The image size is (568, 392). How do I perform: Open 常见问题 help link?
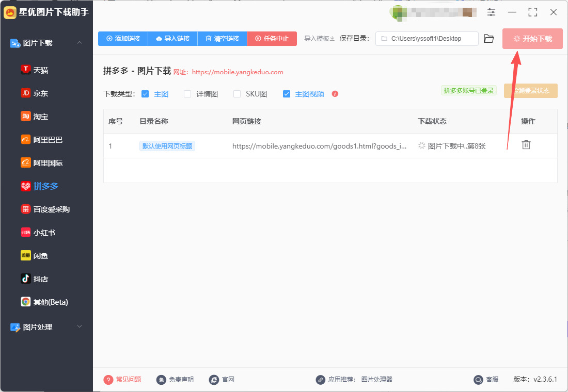point(129,379)
